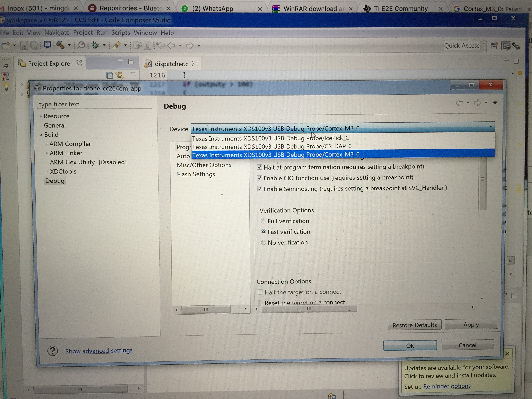Choose the IcePick_C device option

[343, 138]
